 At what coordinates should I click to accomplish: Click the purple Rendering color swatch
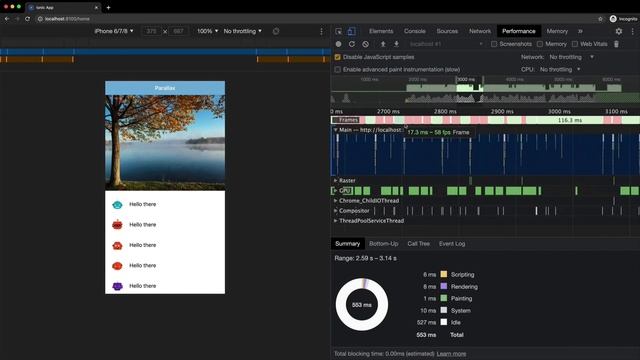pos(444,287)
